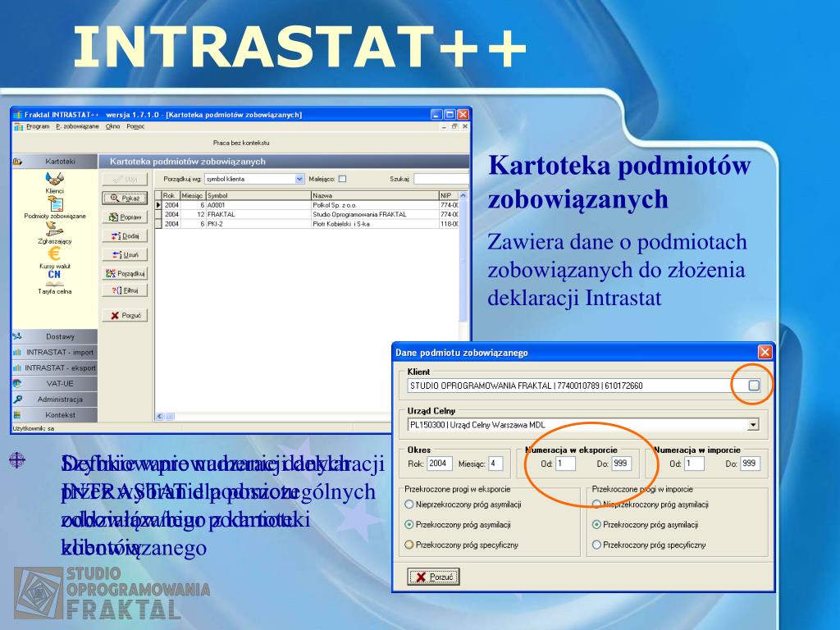840x630 pixels.
Task: Open the VAT-UE sidebar section
Action: click(55, 384)
